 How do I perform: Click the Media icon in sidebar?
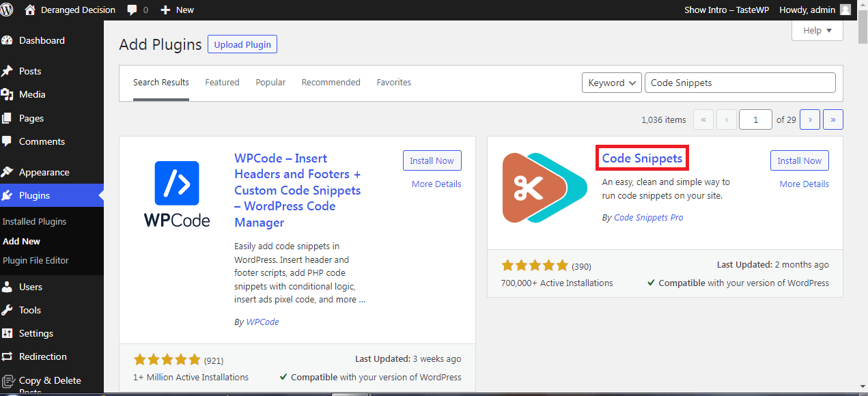[8, 94]
